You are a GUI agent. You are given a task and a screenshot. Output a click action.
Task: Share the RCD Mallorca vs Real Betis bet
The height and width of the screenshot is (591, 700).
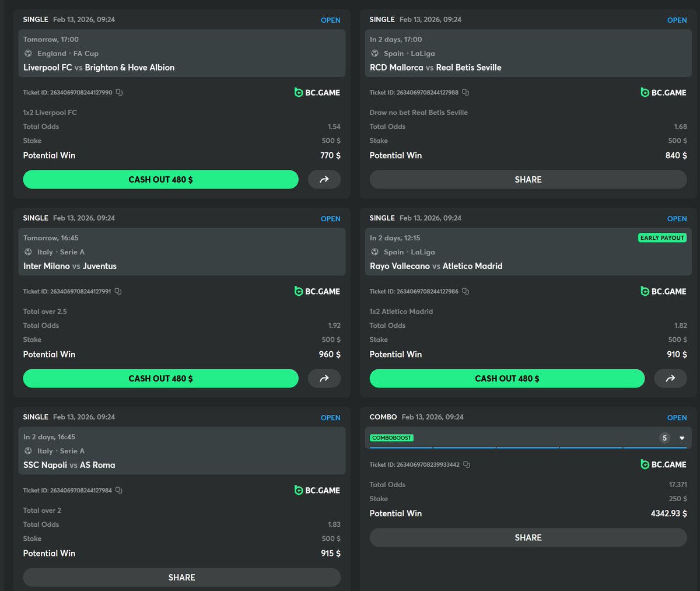528,180
